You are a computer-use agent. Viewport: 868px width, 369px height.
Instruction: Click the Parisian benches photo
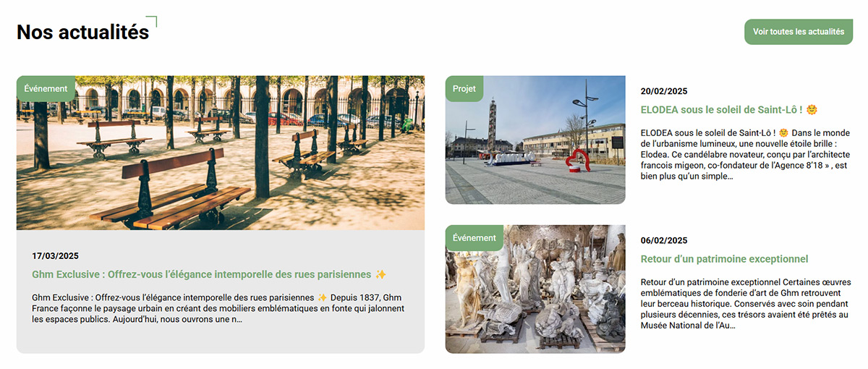(x=221, y=153)
